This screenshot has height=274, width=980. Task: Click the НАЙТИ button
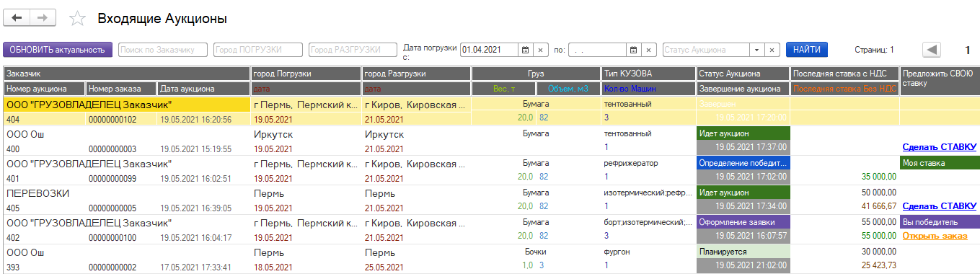(x=807, y=50)
